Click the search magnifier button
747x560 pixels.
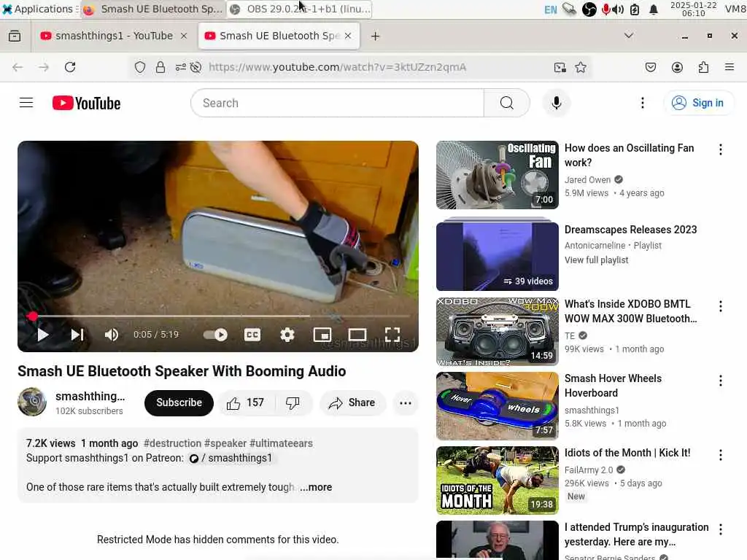(x=507, y=103)
